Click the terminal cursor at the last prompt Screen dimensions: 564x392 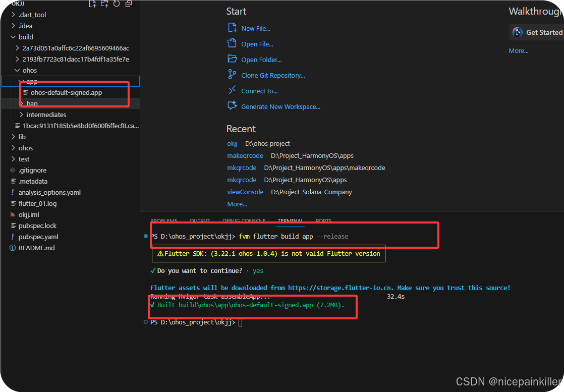pos(240,322)
